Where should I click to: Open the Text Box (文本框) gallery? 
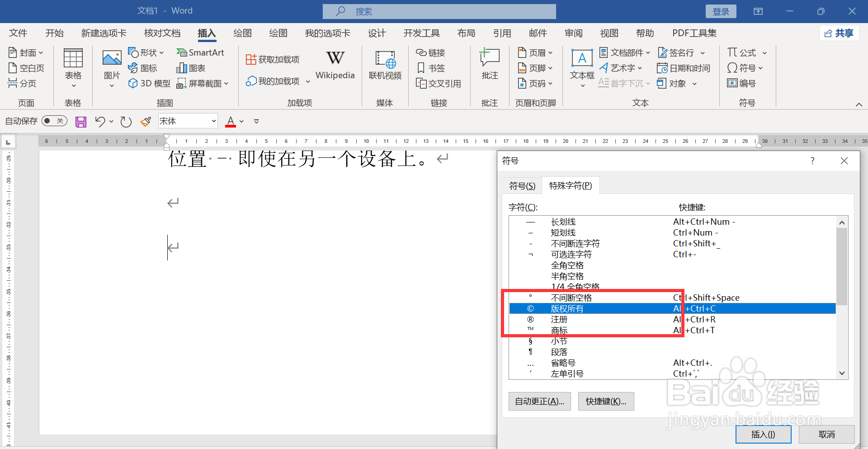(582, 68)
